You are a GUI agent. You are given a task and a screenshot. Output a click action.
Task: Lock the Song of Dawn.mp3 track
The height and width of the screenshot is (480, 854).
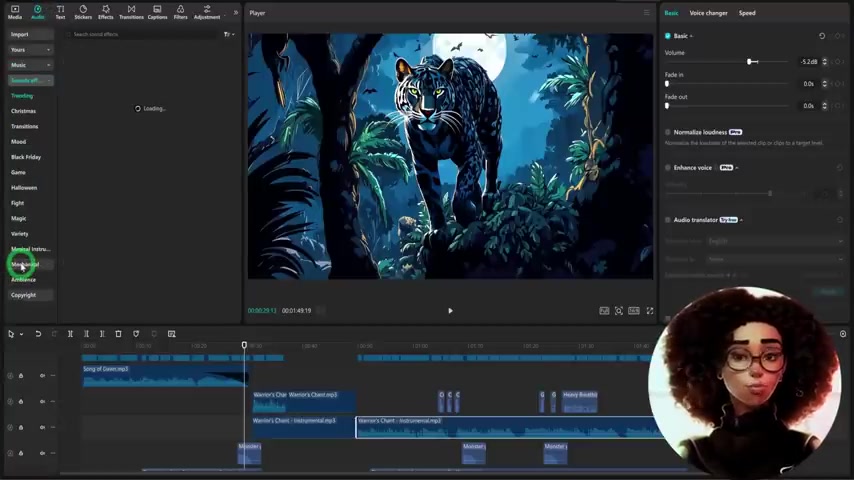[x=21, y=375]
